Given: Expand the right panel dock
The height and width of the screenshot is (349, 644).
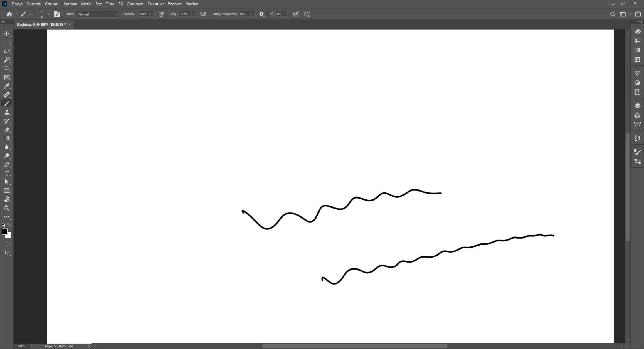Looking at the screenshot, I should point(640,22).
